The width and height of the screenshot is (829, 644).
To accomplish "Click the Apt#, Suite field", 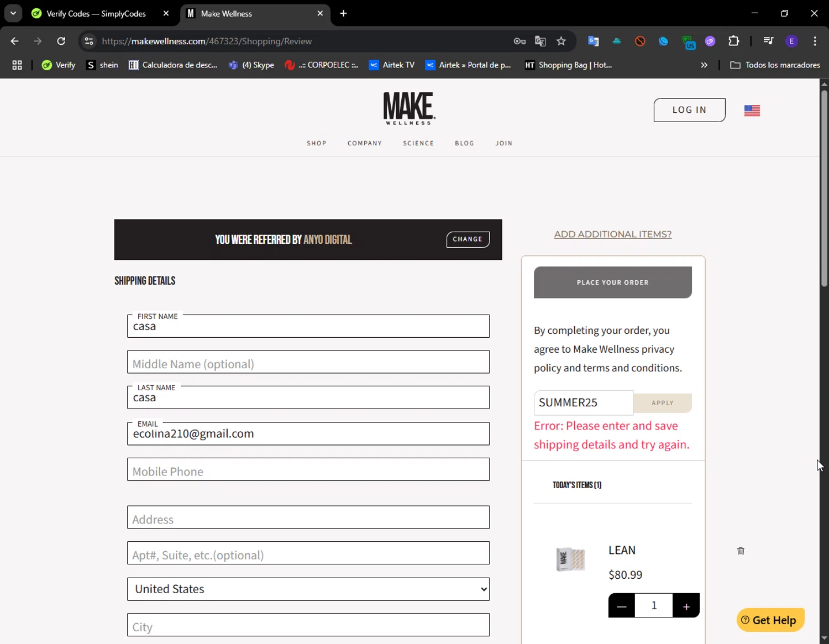I will coord(308,553).
